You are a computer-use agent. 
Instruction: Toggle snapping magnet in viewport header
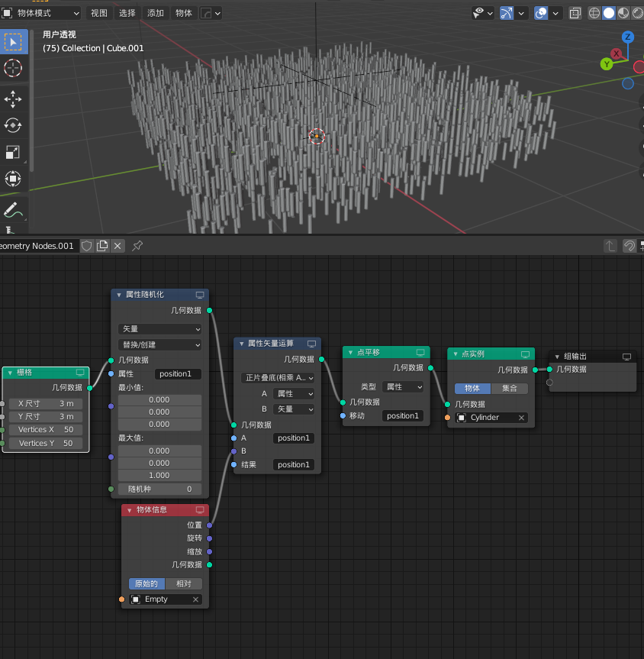pyautogui.click(x=506, y=12)
